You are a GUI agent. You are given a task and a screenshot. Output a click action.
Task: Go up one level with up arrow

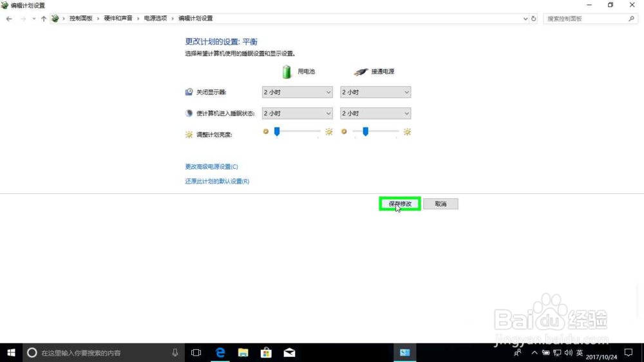[x=44, y=19]
